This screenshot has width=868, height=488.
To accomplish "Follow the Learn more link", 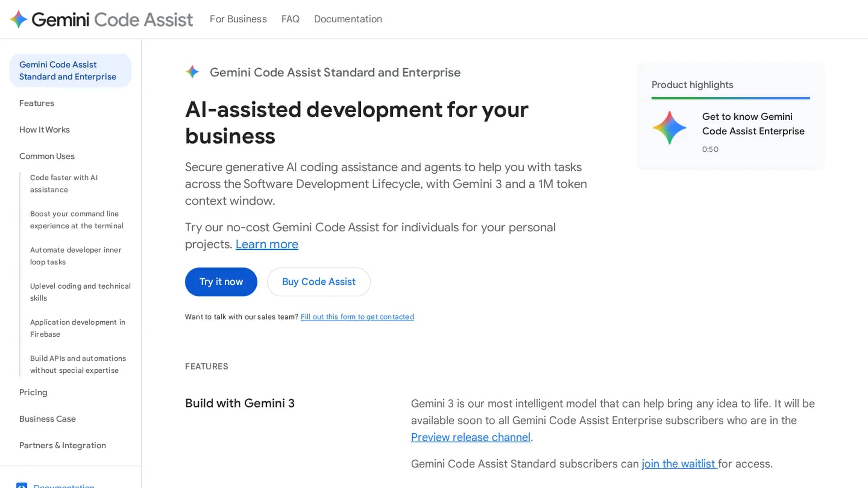I will pyautogui.click(x=267, y=244).
